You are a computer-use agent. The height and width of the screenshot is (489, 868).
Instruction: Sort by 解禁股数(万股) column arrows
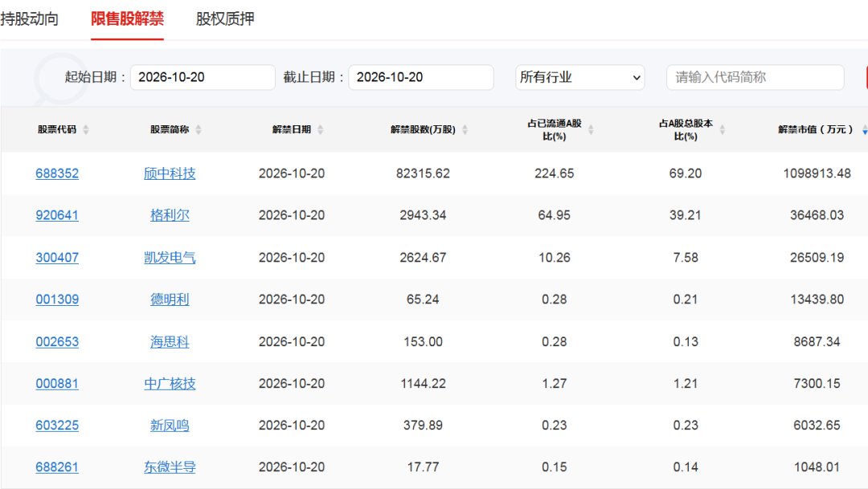tap(465, 129)
